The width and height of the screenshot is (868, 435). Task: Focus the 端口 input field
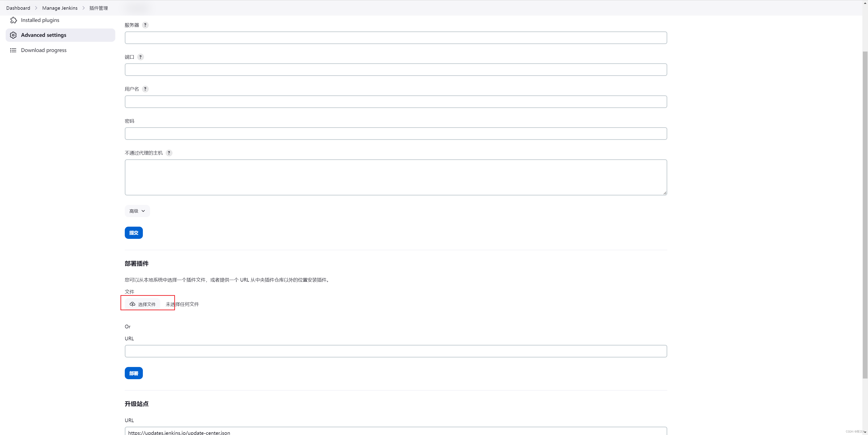(396, 70)
